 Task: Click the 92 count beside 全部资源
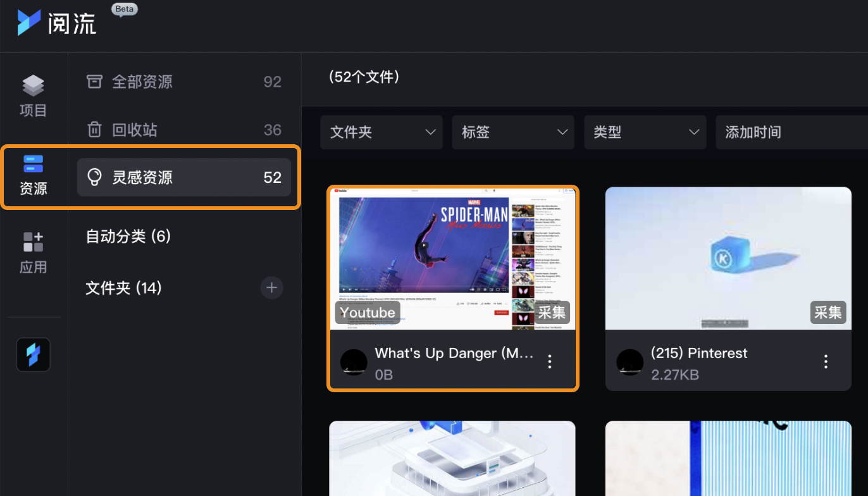pyautogui.click(x=273, y=82)
